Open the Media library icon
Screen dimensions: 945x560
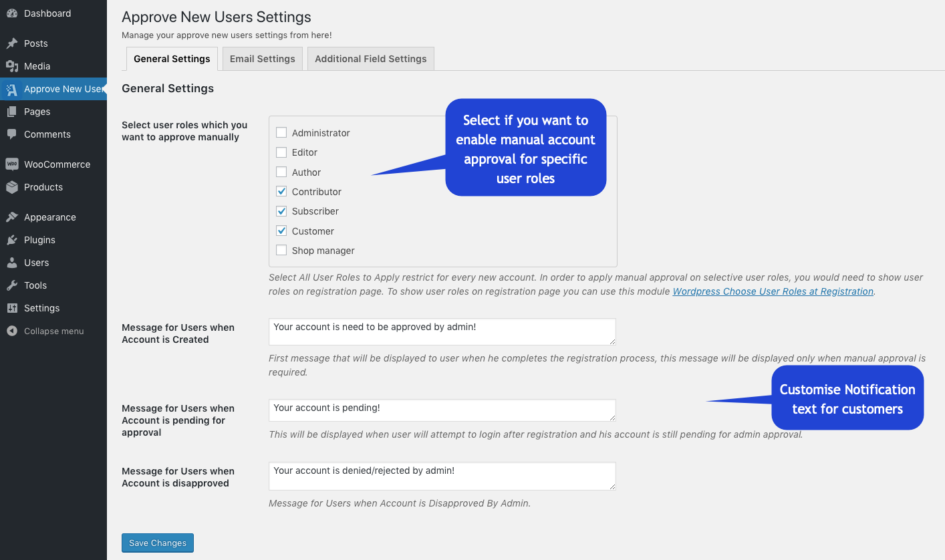point(13,66)
